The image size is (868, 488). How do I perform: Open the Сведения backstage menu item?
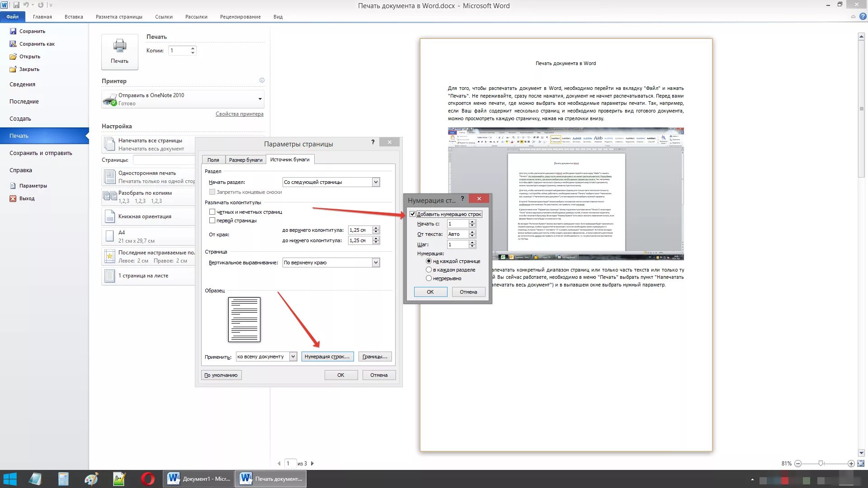[x=22, y=84]
